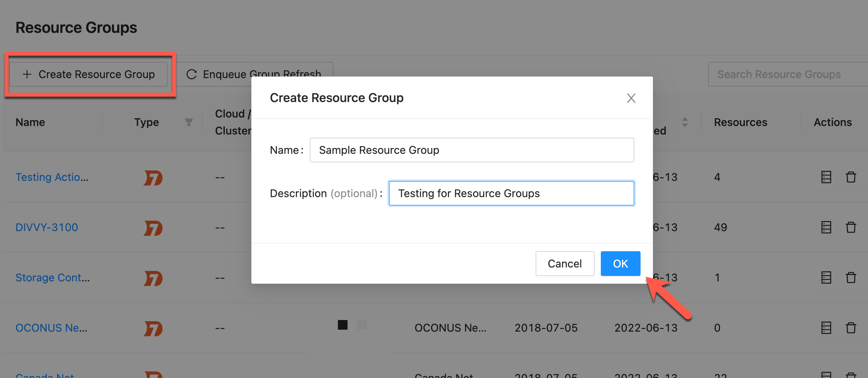
Task: Click the Create Resource Group toolbar button
Action: click(x=88, y=74)
